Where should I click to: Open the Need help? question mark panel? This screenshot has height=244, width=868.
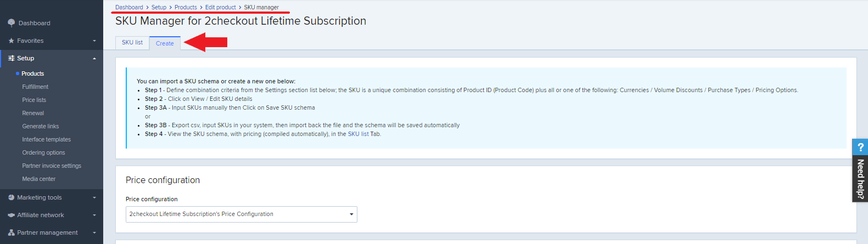(860, 147)
